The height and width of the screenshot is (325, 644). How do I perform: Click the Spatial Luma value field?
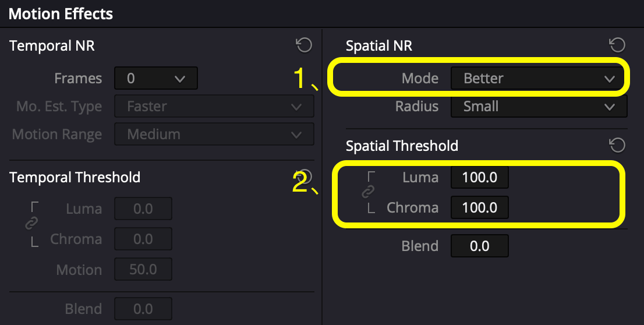[x=480, y=177]
